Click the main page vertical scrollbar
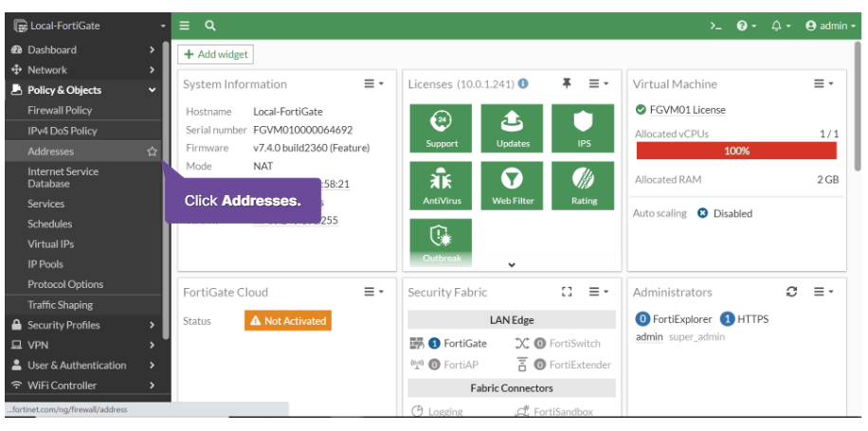The image size is (868, 431). click(859, 105)
